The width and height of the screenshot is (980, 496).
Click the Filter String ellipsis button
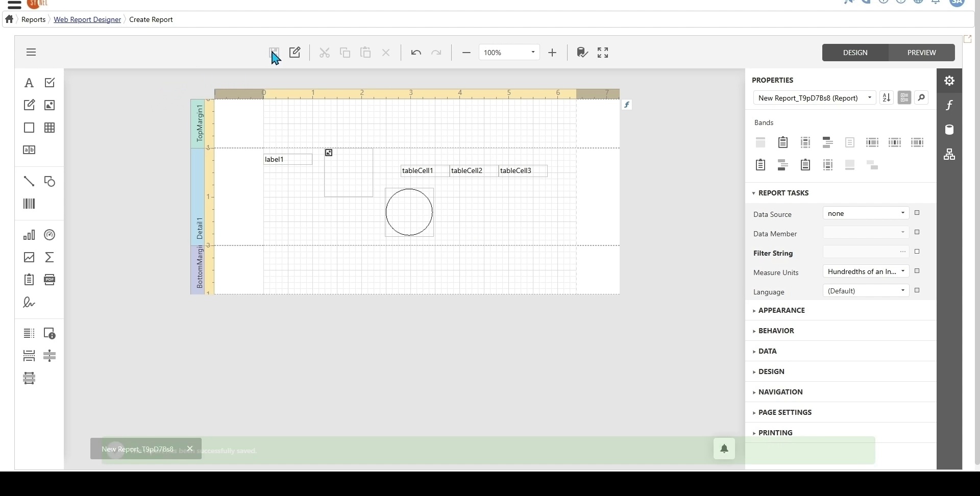tap(903, 252)
